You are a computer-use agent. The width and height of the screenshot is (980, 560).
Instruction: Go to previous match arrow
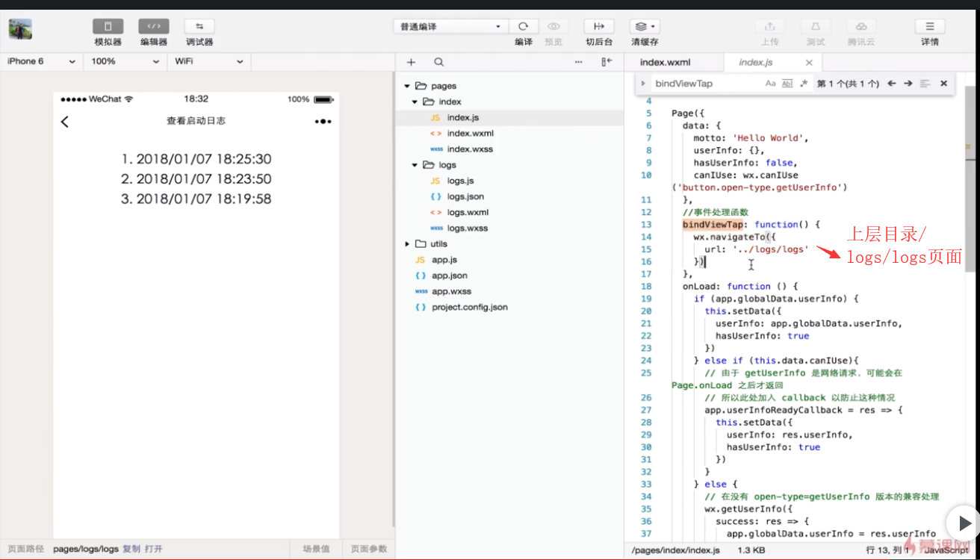[891, 84]
